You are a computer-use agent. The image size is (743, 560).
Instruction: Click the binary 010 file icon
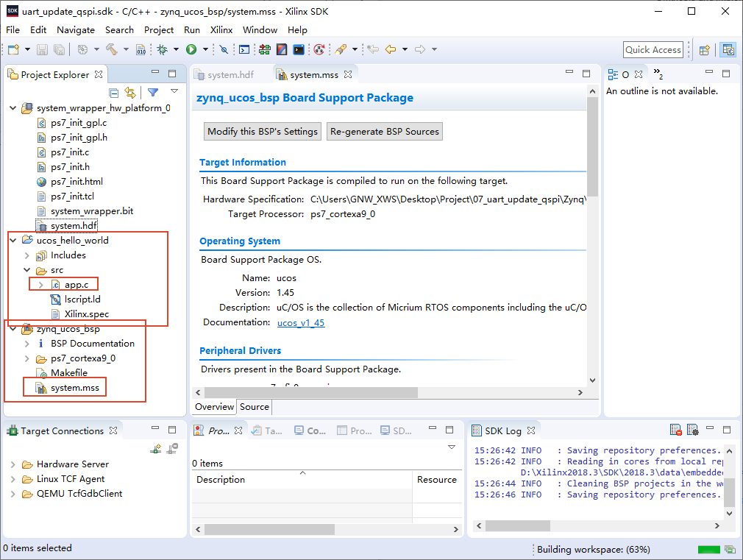[x=141, y=49]
